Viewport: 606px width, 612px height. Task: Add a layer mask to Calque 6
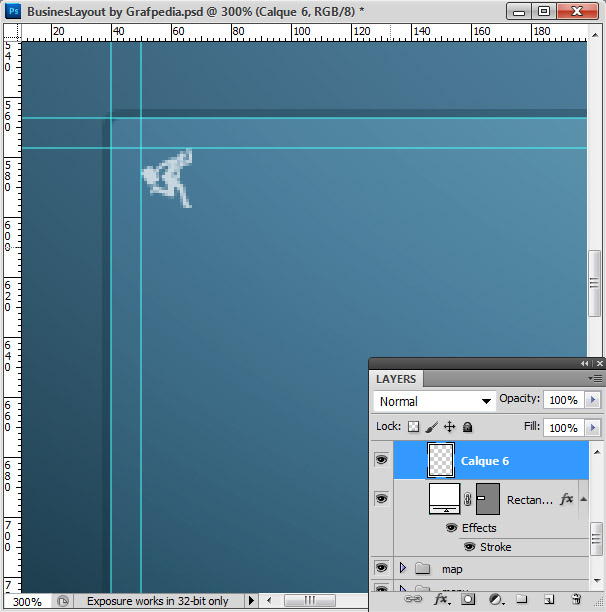pos(468,599)
